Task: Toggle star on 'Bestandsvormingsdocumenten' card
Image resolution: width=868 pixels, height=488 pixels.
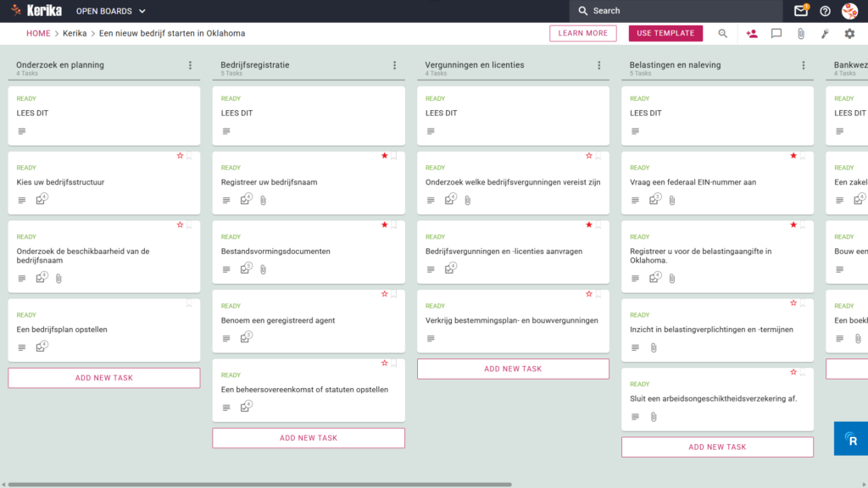Action: [x=384, y=225]
